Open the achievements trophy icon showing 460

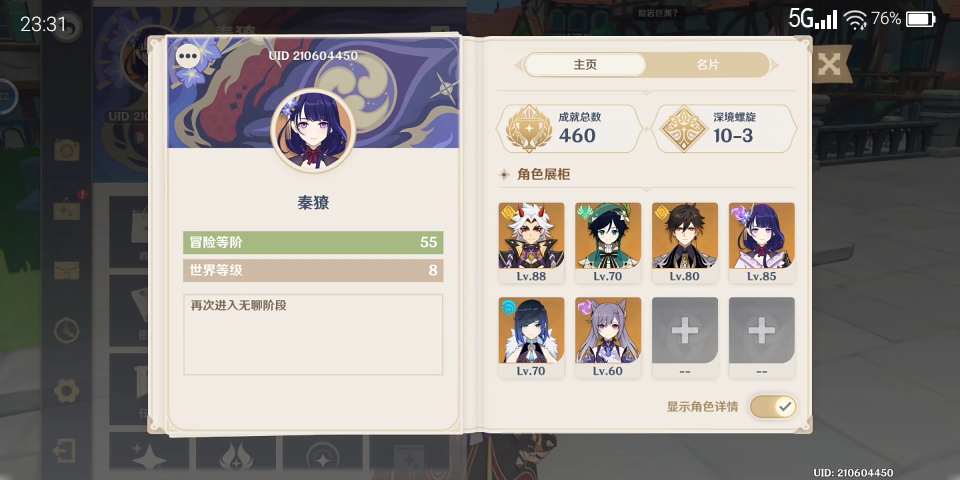click(530, 129)
